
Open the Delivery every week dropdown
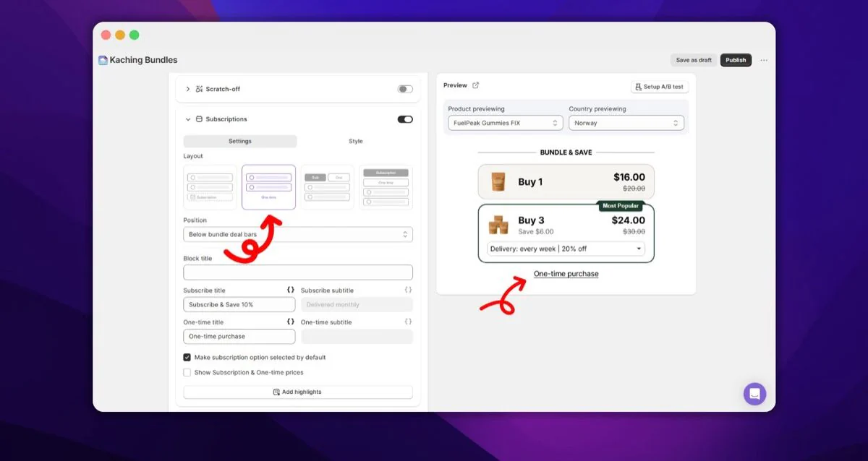[x=566, y=249]
